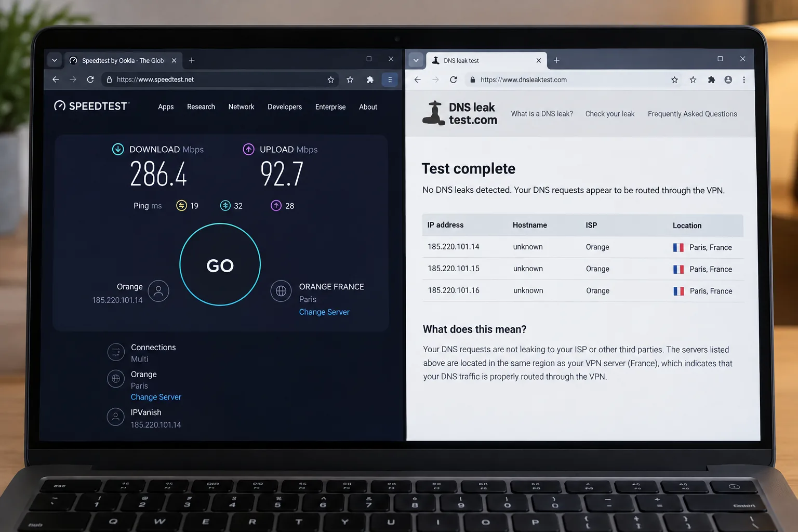Open the Frequently Asked Questions link
This screenshot has height=532, width=798.
693,114
